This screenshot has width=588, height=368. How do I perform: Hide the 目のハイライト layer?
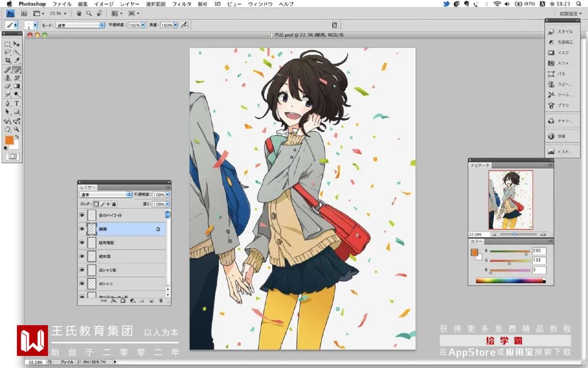click(82, 215)
